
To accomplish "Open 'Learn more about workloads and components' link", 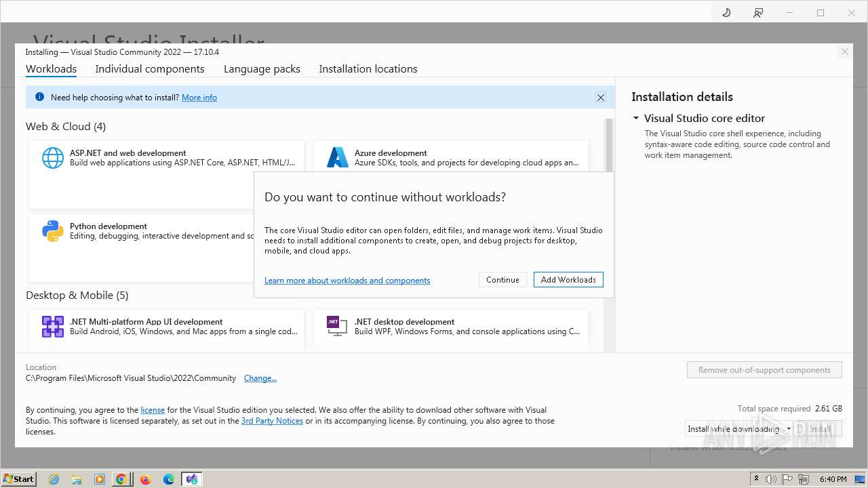I will (347, 281).
